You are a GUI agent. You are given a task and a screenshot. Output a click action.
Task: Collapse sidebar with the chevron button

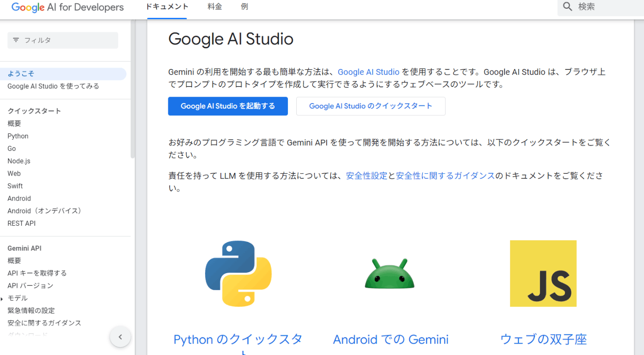tap(121, 337)
